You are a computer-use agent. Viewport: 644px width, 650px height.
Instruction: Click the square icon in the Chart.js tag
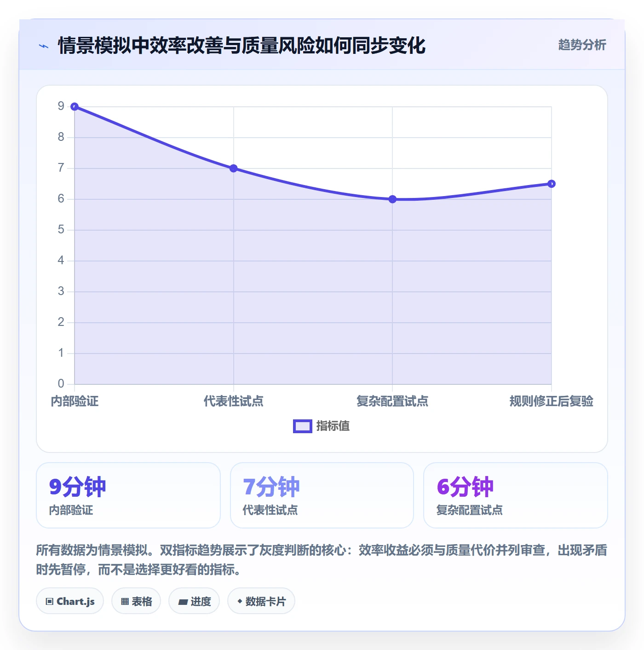click(x=50, y=602)
